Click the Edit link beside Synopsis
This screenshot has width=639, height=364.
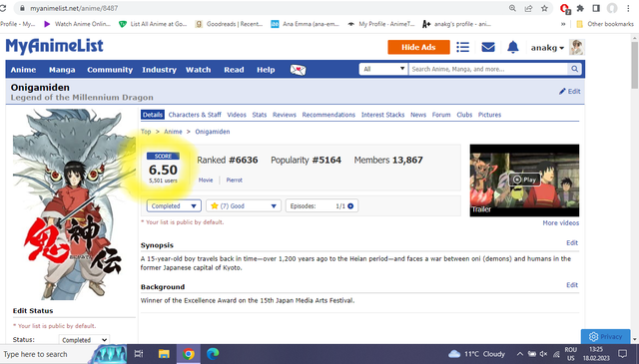click(572, 242)
